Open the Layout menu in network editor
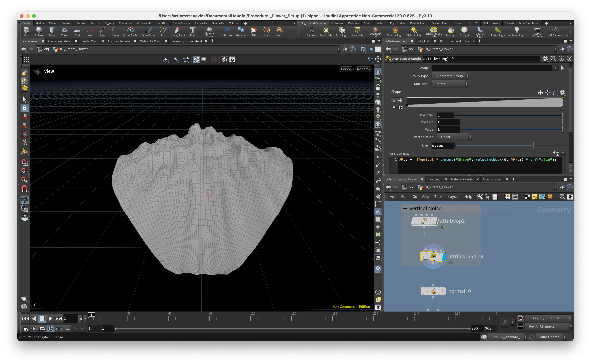This screenshot has height=364, width=591. pyautogui.click(x=454, y=197)
